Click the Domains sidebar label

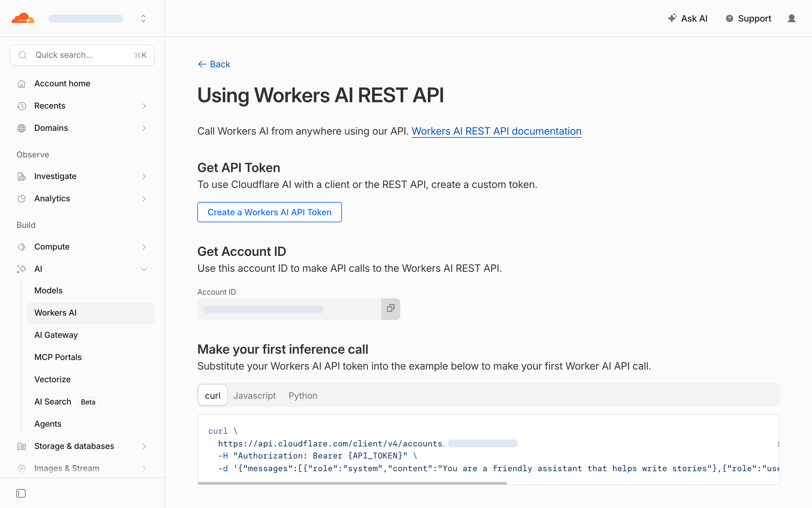pyautogui.click(x=51, y=128)
